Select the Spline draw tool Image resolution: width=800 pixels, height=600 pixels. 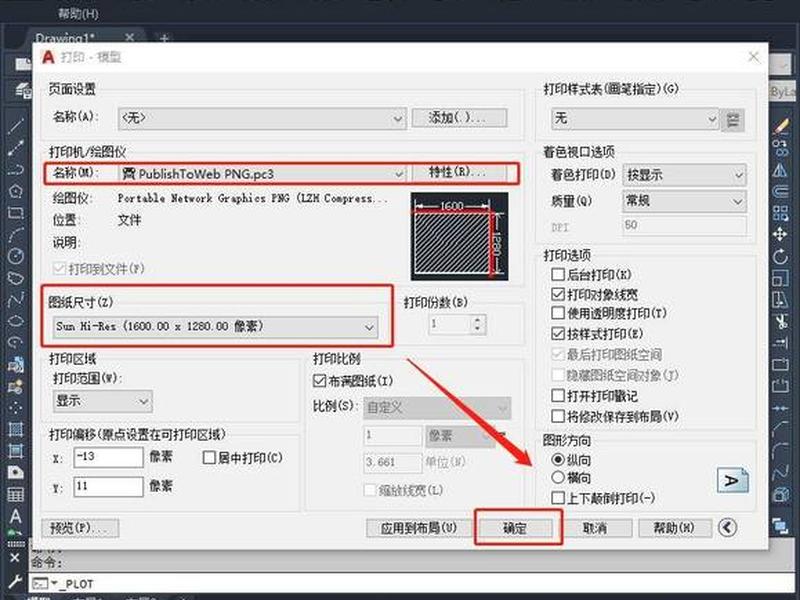[16, 299]
